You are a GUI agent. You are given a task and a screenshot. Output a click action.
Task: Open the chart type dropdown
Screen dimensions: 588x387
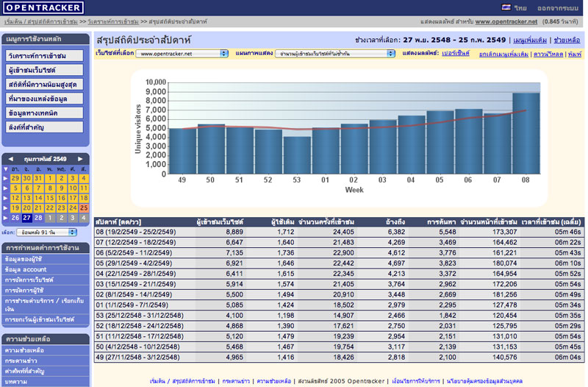click(x=334, y=54)
